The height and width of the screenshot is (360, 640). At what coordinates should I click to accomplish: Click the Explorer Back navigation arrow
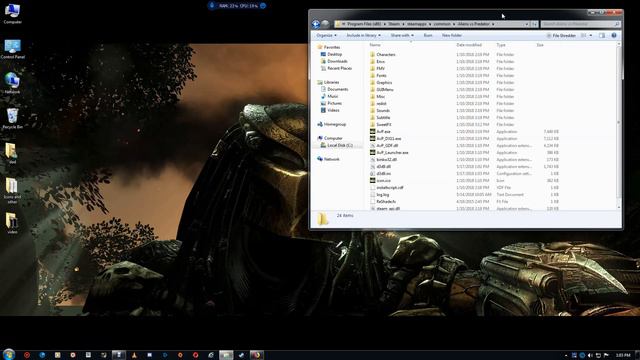click(x=316, y=24)
